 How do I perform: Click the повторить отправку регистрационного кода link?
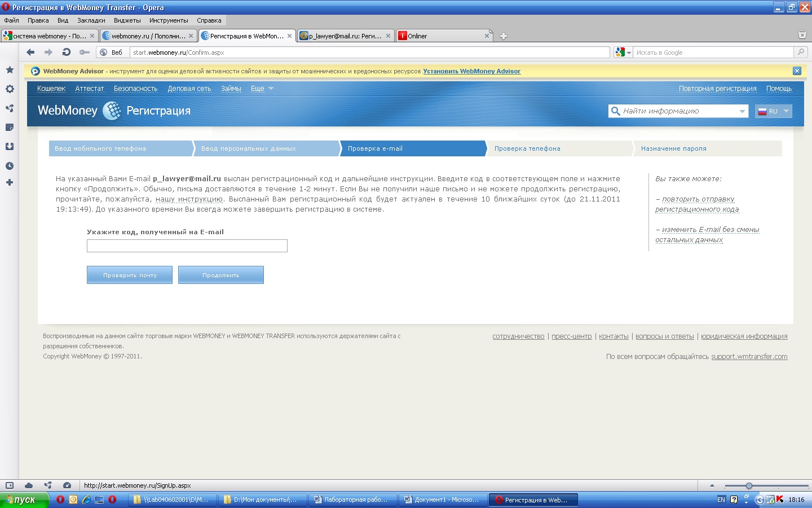pos(697,204)
